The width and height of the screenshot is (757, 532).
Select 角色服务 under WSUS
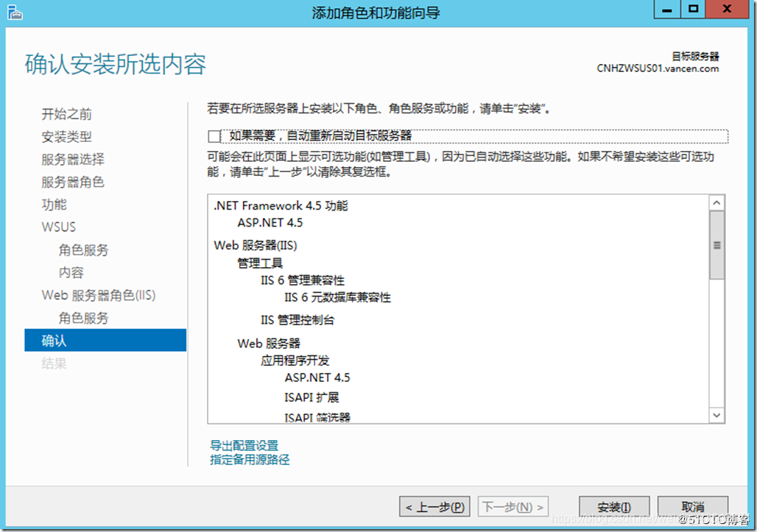coord(83,250)
